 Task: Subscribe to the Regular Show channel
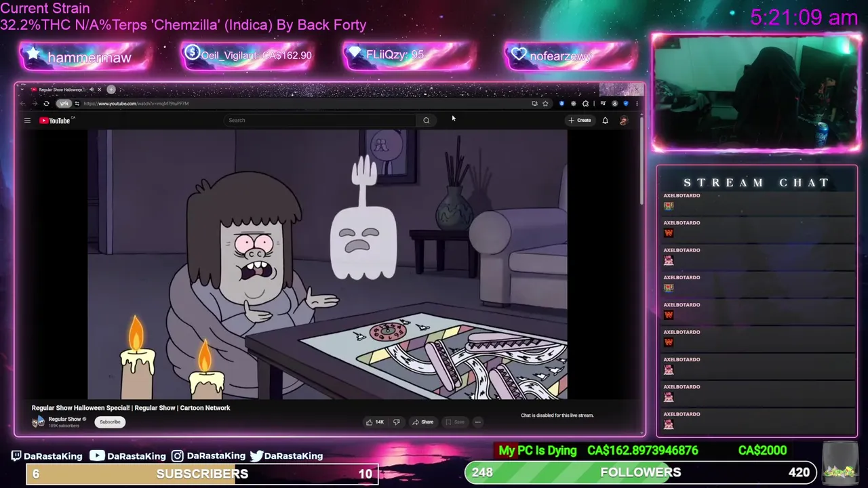pos(110,422)
